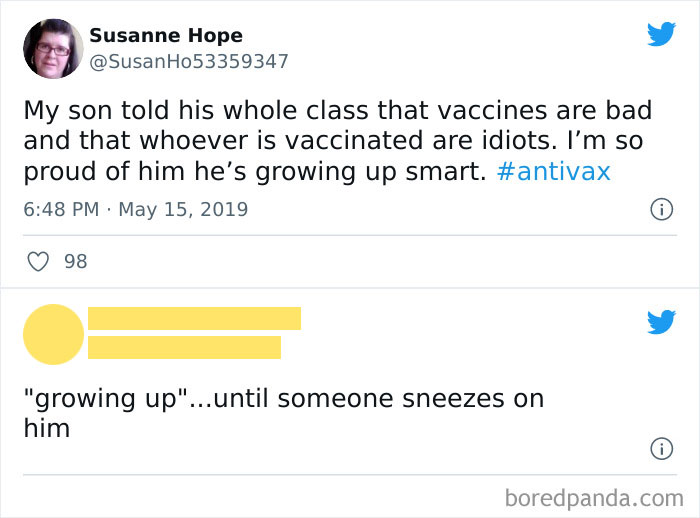
Task: Follow the #antivax hashtag link
Action: point(553,171)
